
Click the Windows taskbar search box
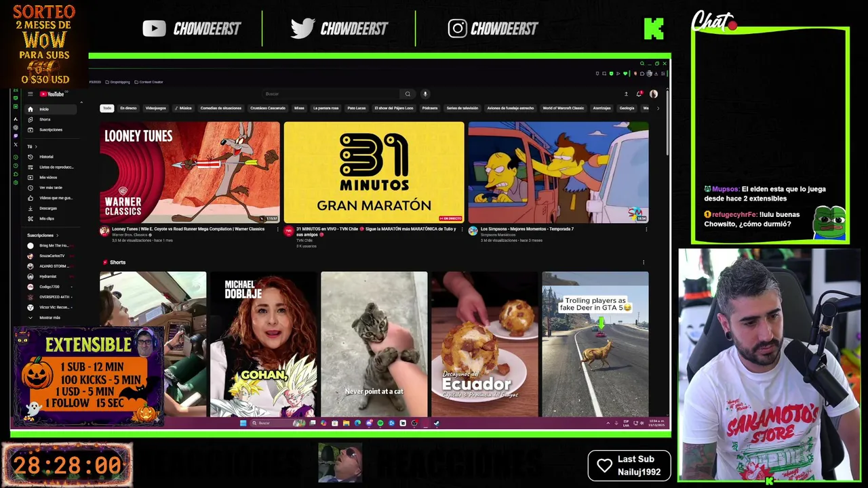pyautogui.click(x=277, y=423)
